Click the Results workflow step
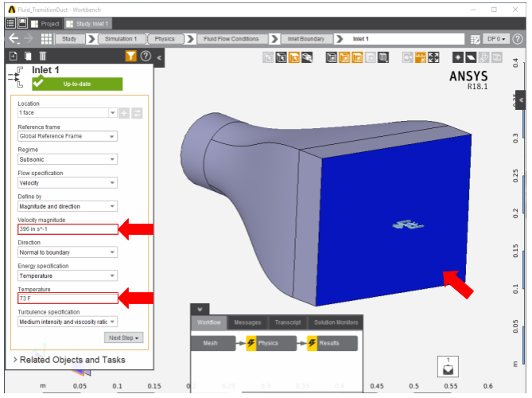This screenshot has height=398, width=532. click(x=332, y=343)
